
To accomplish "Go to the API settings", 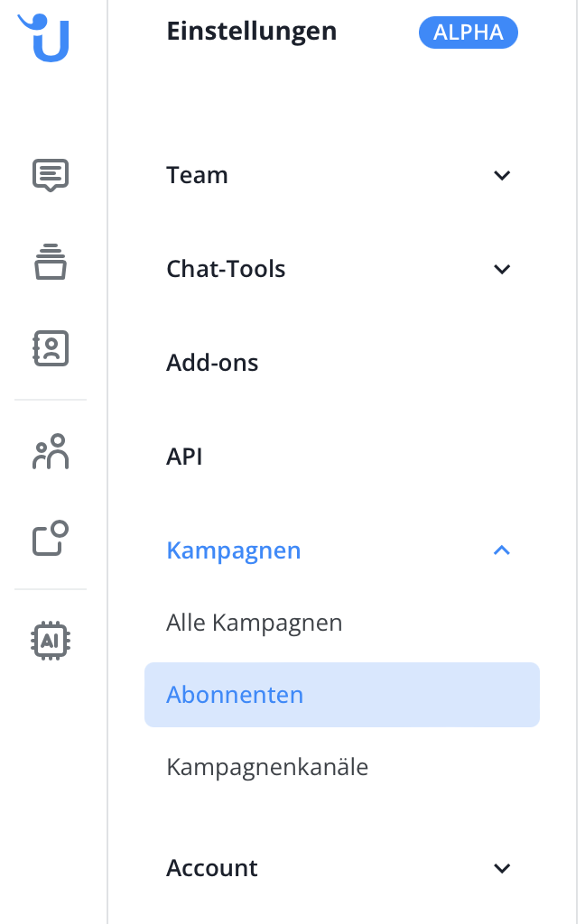I will pyautogui.click(x=184, y=457).
